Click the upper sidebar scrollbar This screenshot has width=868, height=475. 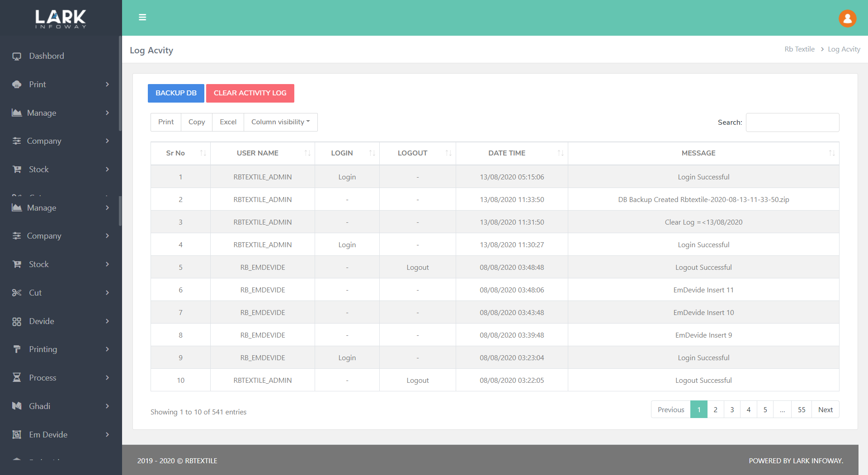(120, 84)
